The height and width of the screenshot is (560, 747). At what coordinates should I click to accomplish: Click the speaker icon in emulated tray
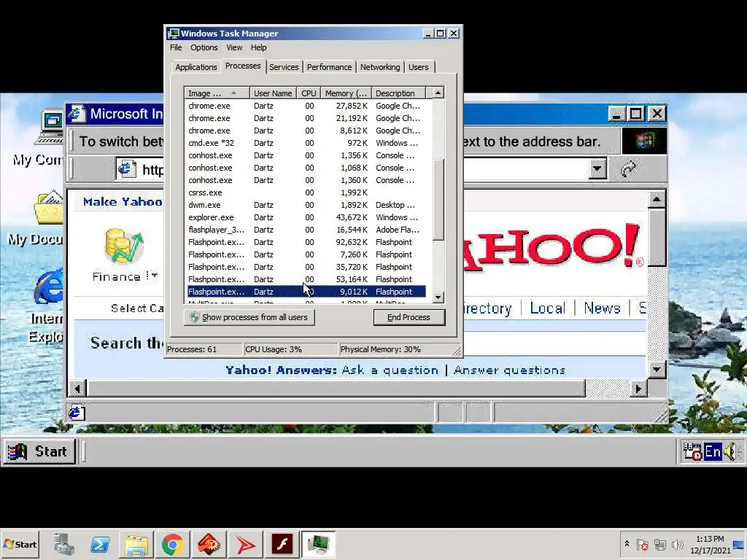[731, 451]
